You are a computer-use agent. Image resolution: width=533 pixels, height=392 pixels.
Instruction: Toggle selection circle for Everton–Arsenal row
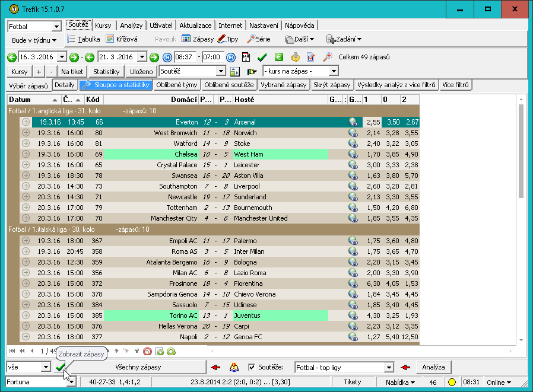click(26, 122)
